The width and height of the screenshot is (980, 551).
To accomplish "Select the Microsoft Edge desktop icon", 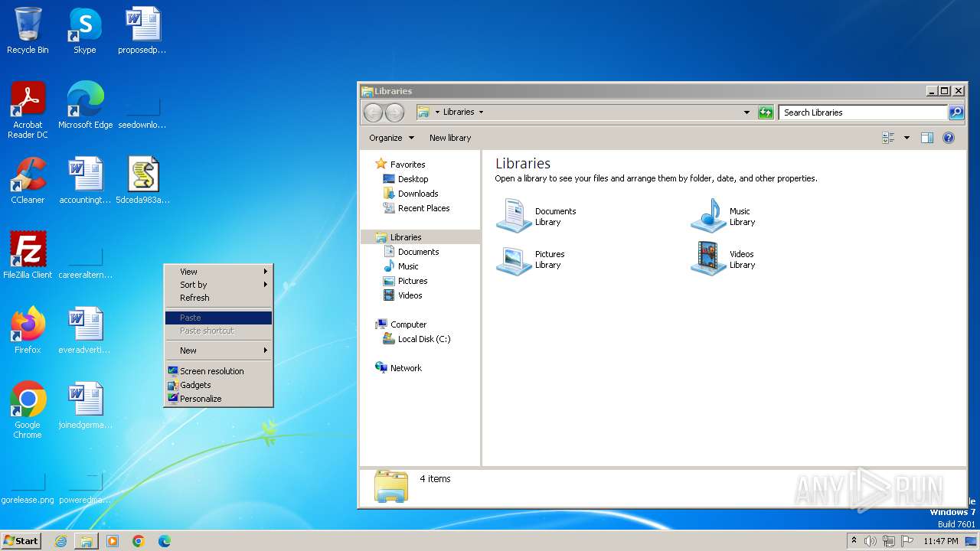I will 85,106.
